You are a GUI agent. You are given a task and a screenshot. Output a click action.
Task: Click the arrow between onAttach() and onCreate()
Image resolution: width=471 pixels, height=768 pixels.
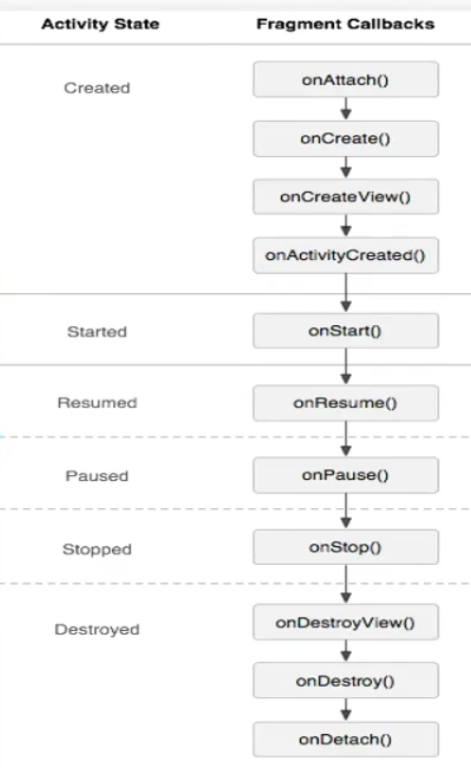[x=346, y=109]
